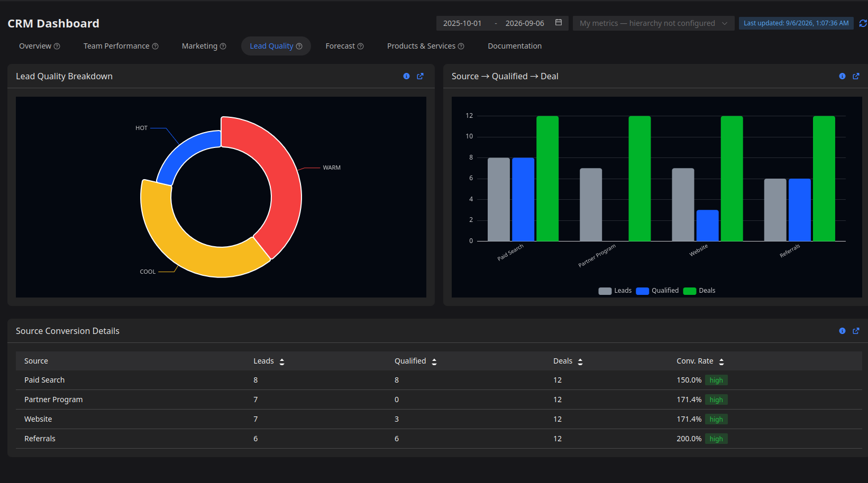Viewport: 868px width, 483px height.
Task: Click the Referrals table row name
Action: point(40,439)
